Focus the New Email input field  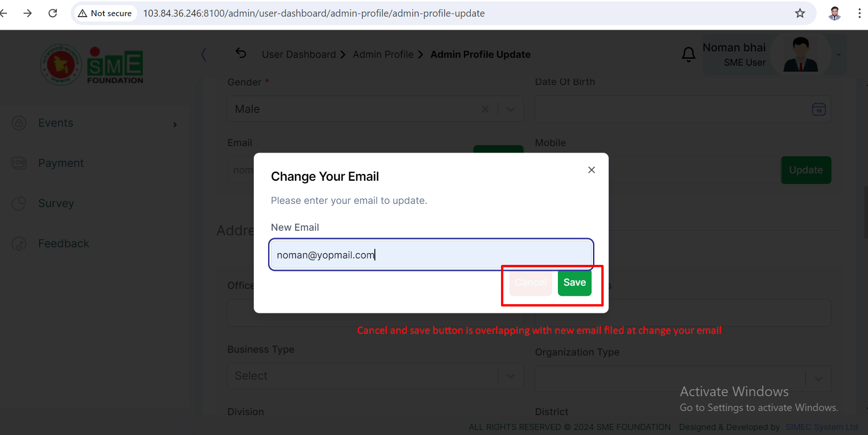point(431,255)
